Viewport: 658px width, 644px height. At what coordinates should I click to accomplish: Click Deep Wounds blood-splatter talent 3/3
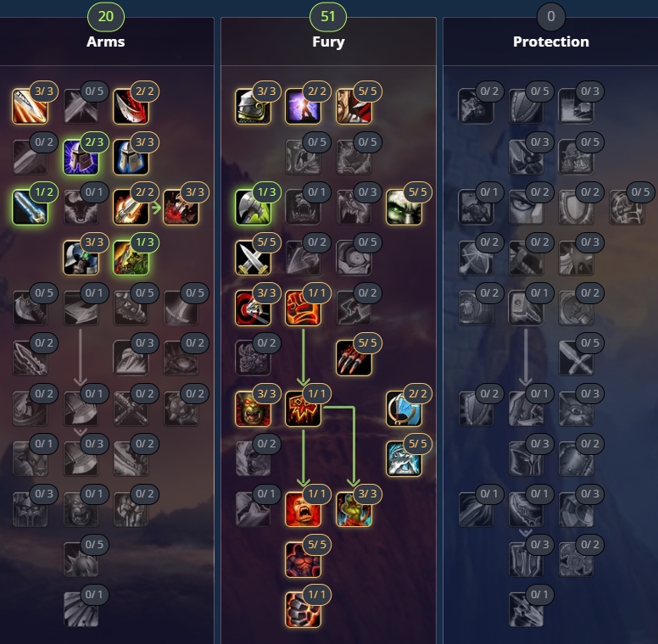coord(181,207)
